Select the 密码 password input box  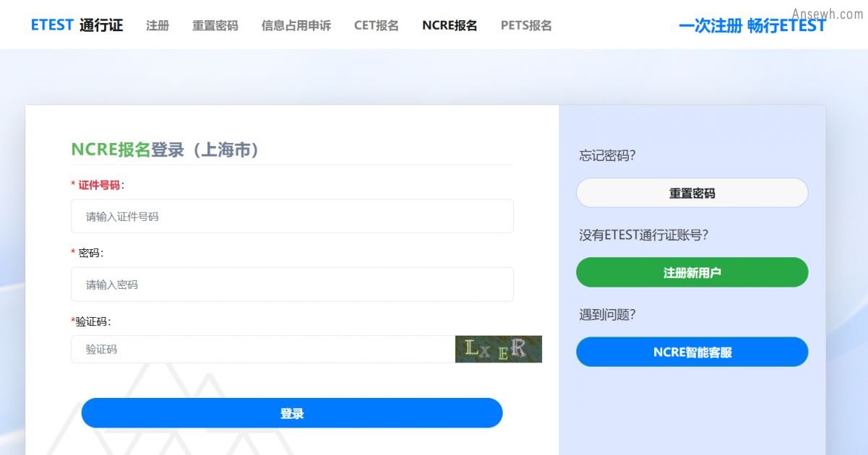coord(292,284)
